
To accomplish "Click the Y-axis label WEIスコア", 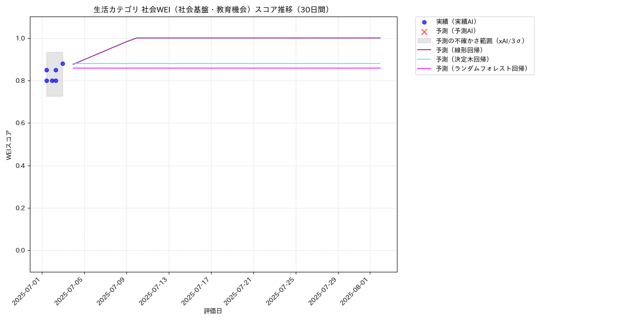I will coord(9,145).
